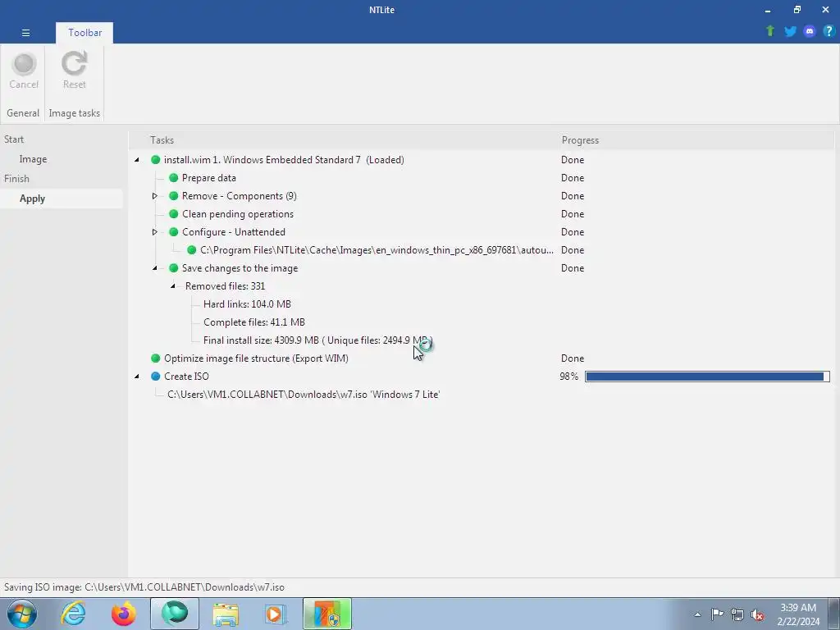Collapse the Create ISO node
Viewport: 840px width, 630px height.
(x=137, y=376)
